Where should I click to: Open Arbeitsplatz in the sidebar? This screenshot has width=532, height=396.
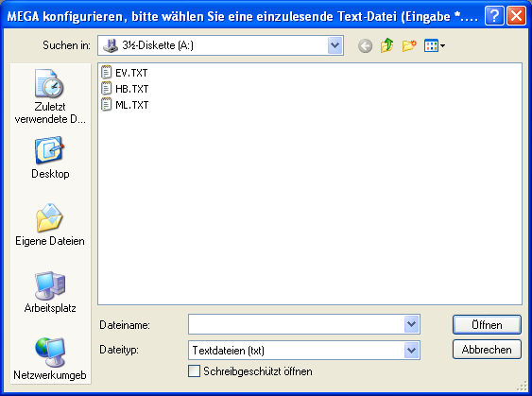coord(50,292)
